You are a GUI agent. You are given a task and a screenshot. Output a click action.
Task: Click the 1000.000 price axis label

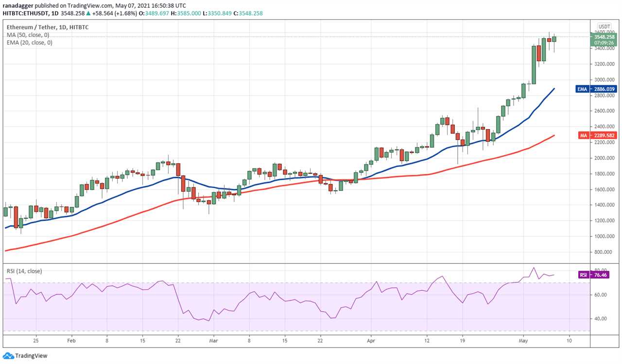pyautogui.click(x=603, y=236)
